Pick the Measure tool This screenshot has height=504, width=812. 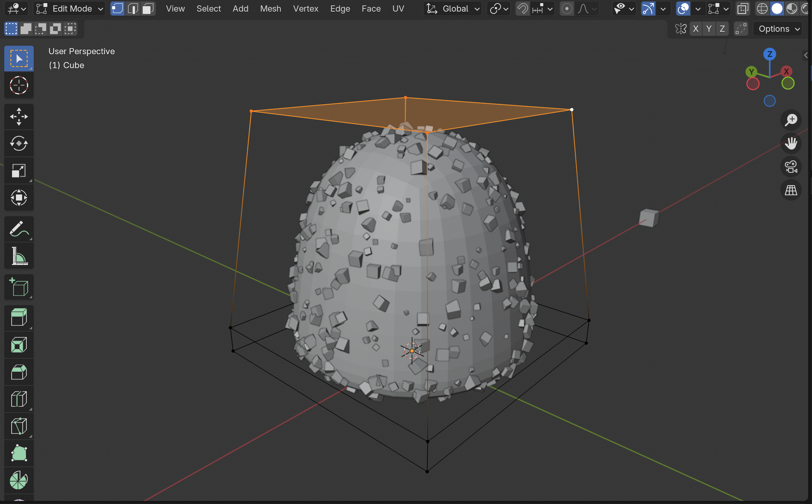pyautogui.click(x=19, y=256)
